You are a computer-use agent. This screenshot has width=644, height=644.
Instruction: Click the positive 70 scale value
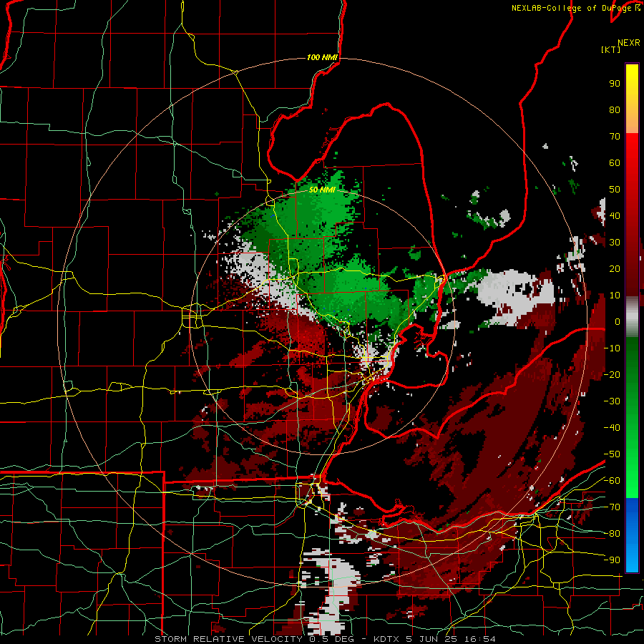point(615,137)
